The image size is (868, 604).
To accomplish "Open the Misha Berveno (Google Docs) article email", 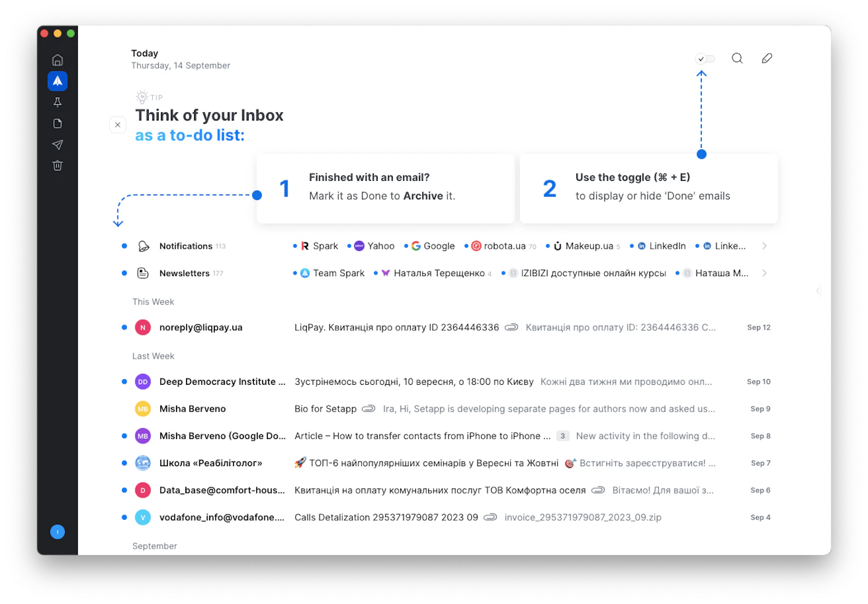I will coord(445,436).
